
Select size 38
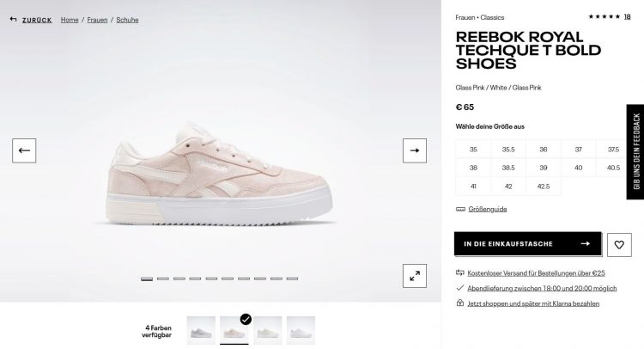click(473, 168)
